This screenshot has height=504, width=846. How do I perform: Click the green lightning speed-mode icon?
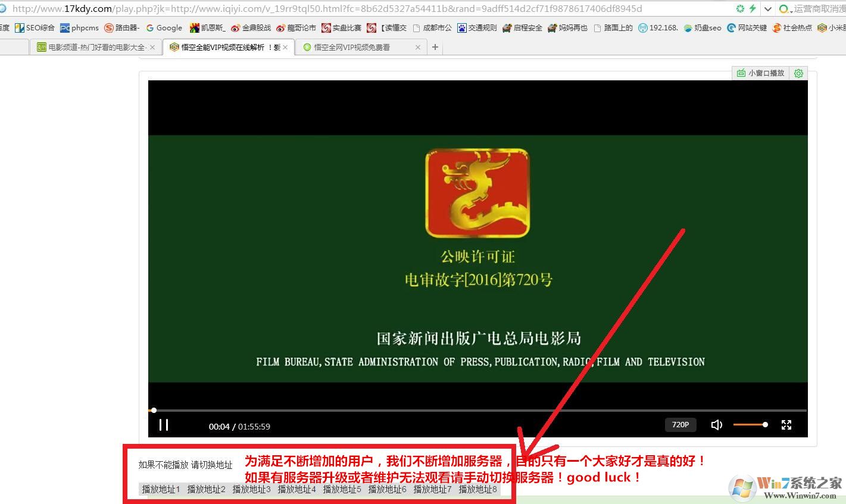(x=752, y=8)
